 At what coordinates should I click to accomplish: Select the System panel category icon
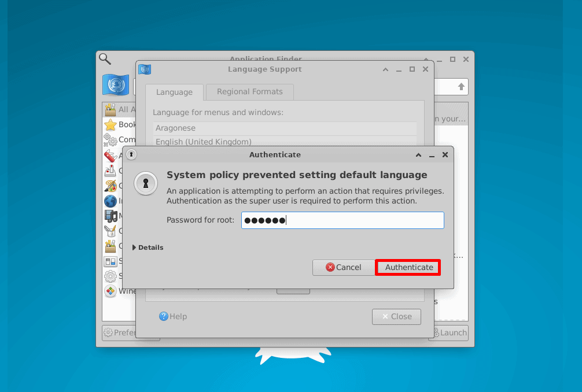tap(110, 261)
